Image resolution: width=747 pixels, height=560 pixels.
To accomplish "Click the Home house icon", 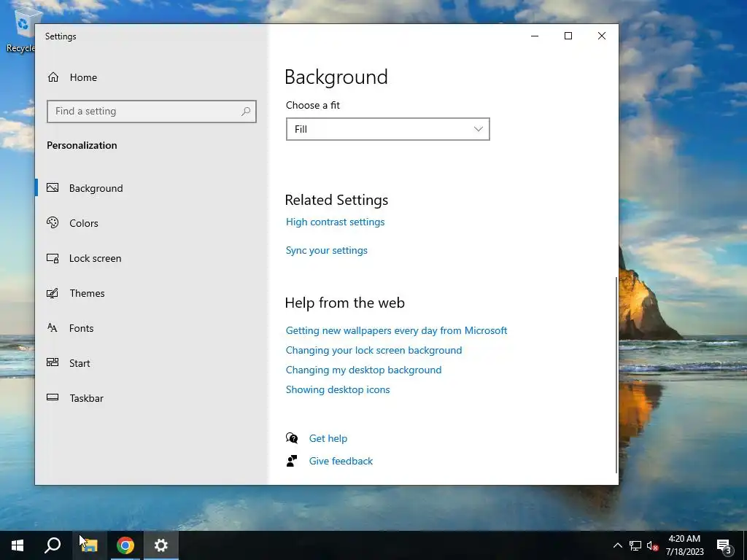I will coord(53,77).
